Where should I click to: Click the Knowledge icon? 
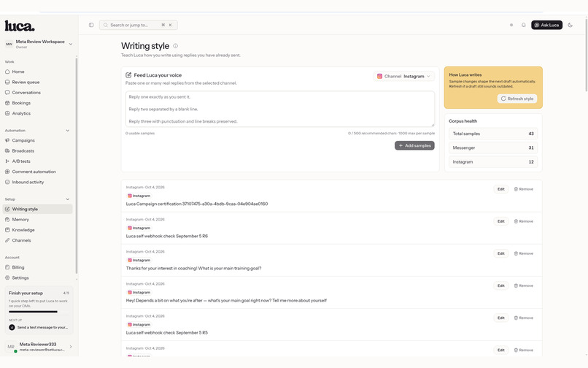point(7,230)
